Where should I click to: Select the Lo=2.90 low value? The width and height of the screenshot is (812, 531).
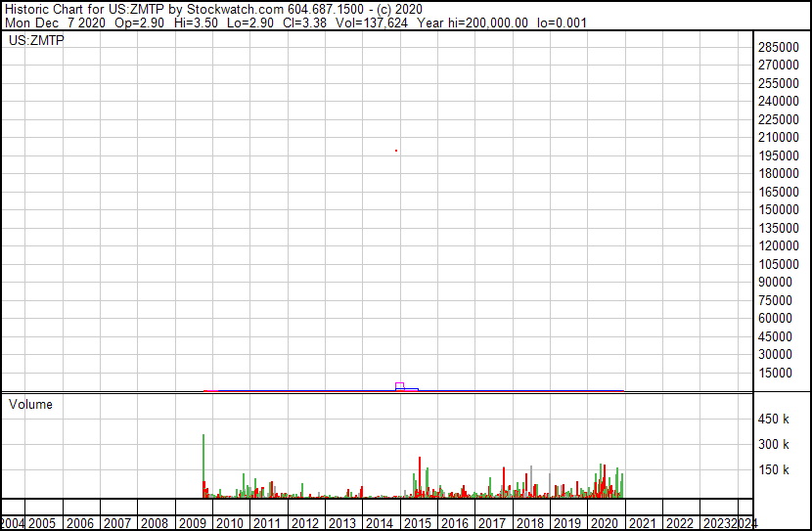(250, 22)
